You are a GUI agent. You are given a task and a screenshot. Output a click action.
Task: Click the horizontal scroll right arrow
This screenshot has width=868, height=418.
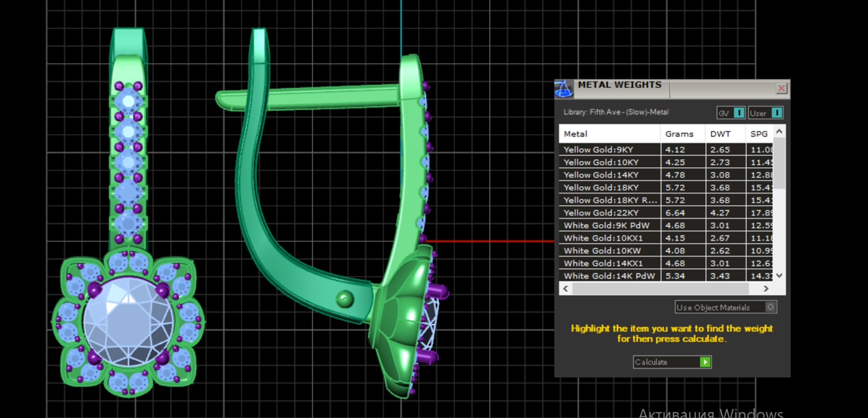pos(766,288)
